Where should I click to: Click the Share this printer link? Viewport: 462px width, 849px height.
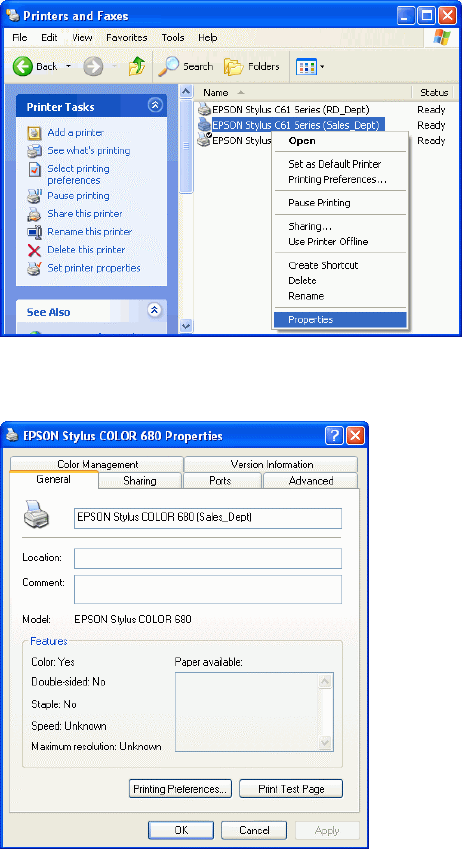84,213
